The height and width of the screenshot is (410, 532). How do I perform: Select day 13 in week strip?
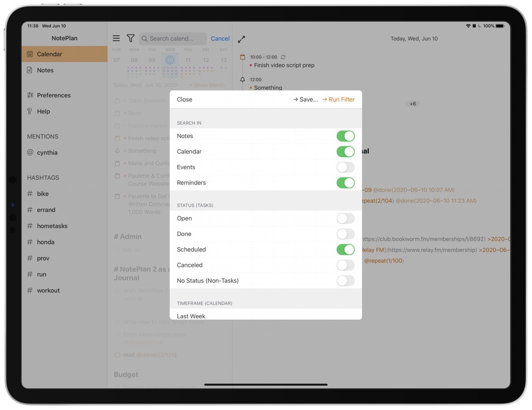point(223,60)
